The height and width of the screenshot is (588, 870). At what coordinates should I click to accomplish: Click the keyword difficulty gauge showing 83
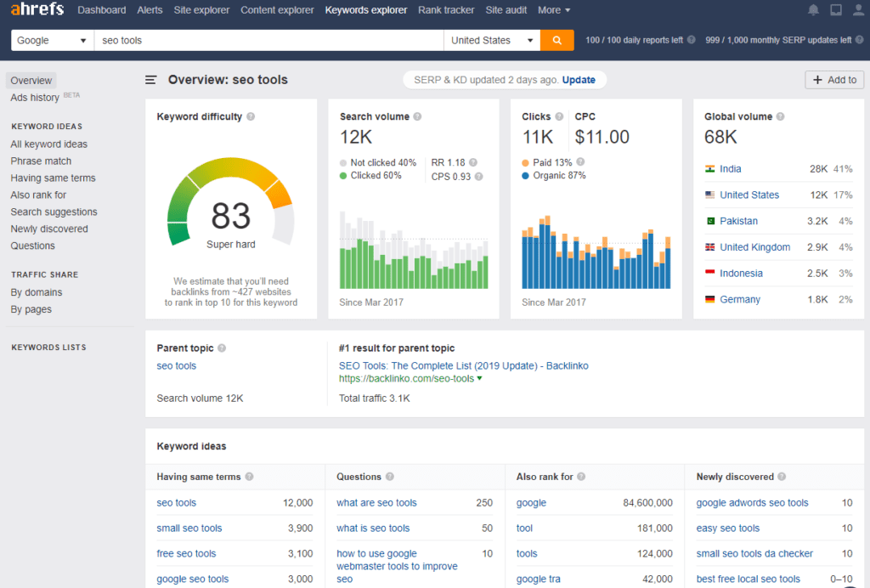click(x=231, y=202)
